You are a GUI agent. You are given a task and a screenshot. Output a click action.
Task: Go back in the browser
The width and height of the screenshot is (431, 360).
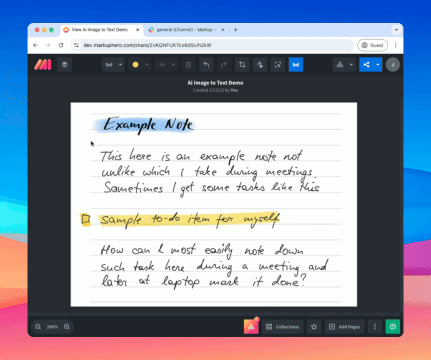pyautogui.click(x=35, y=45)
